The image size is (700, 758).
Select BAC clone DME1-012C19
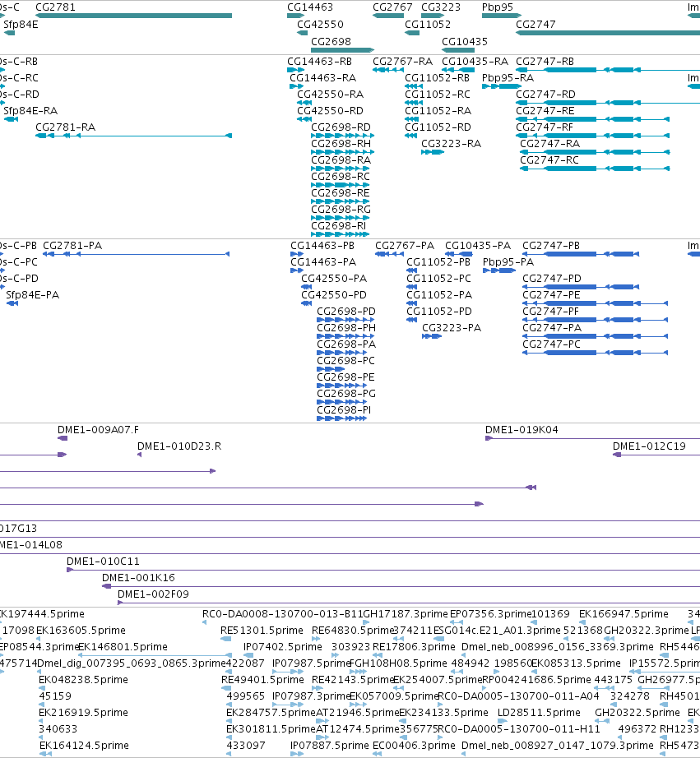649,446
